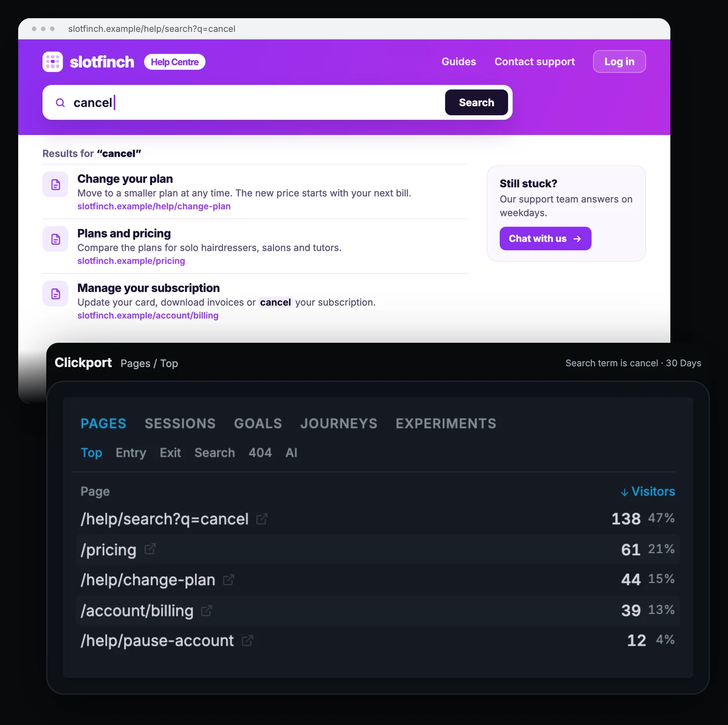Follow the slotfinch.example/pricing URL link
The image size is (728, 725).
pyautogui.click(x=131, y=261)
